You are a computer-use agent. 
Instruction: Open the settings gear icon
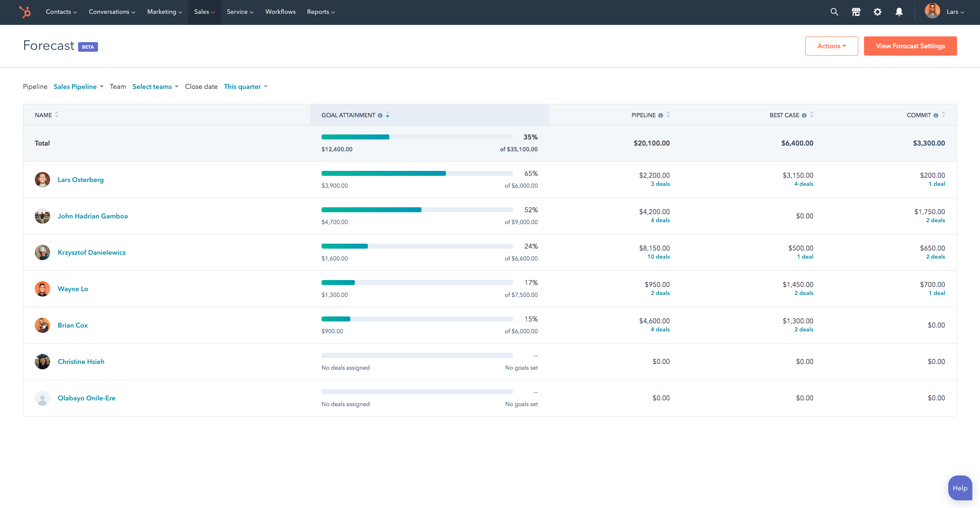pyautogui.click(x=877, y=12)
